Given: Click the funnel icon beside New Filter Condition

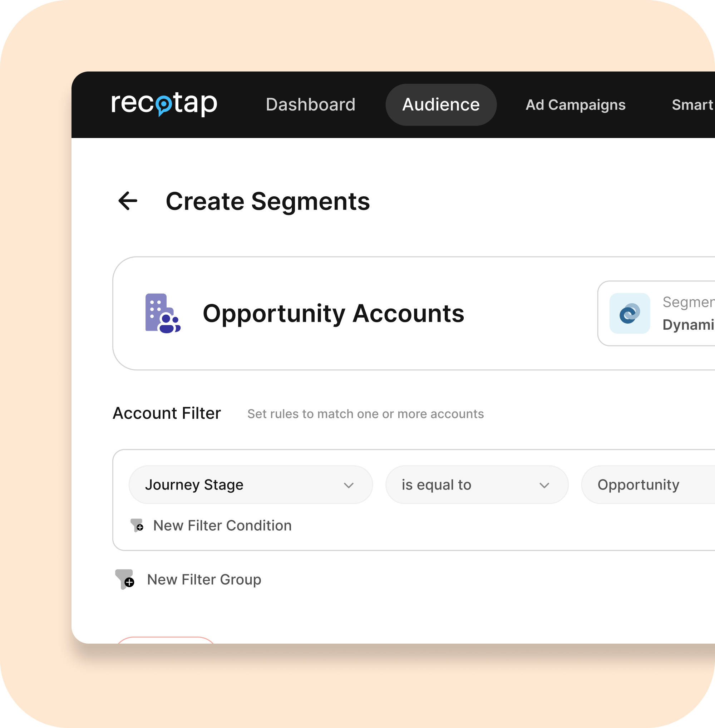Looking at the screenshot, I should (136, 526).
